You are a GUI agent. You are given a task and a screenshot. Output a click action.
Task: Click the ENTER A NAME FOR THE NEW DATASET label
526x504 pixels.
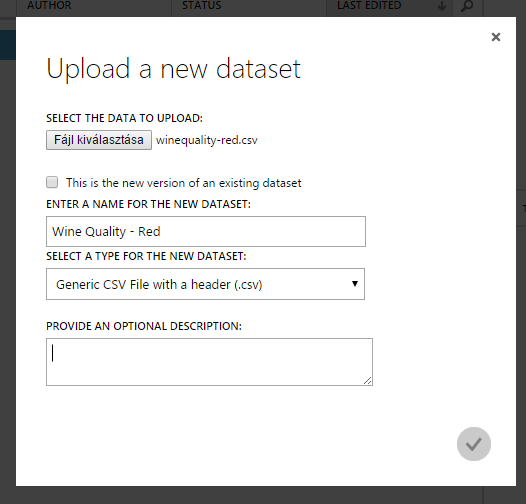pos(148,204)
